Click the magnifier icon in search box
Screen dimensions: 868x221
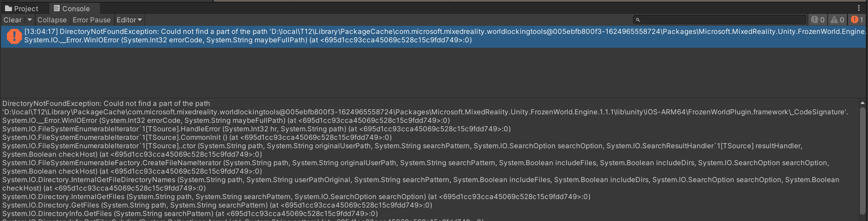tap(638, 20)
